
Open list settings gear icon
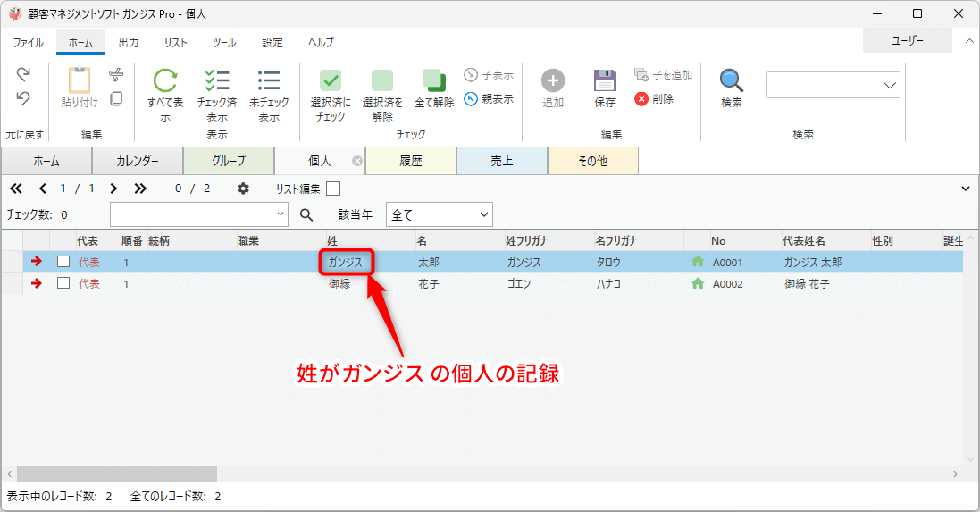(x=243, y=189)
